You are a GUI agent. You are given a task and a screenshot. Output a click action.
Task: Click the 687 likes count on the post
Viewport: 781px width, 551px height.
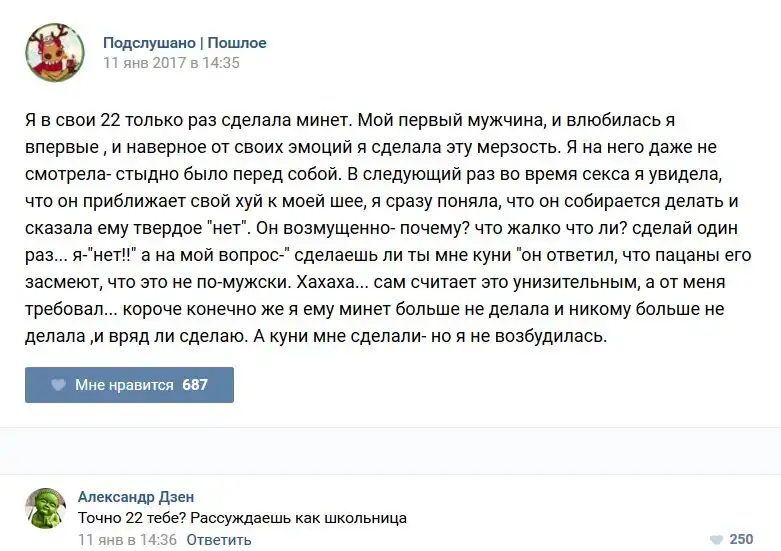pos(195,385)
